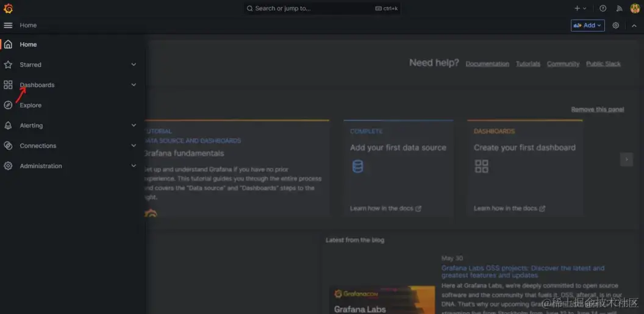Click the Grafana logo in the top-left corner
Viewport: 644px width, 314px height.
8,8
